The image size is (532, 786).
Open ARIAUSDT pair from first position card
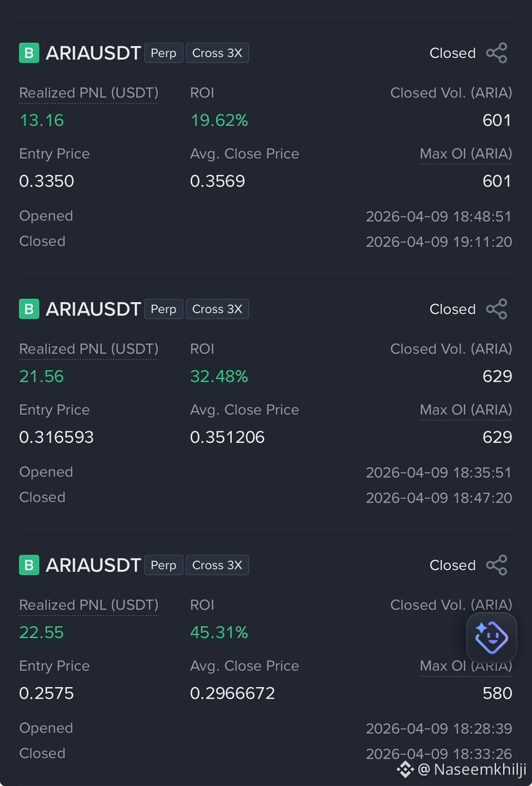[x=93, y=53]
